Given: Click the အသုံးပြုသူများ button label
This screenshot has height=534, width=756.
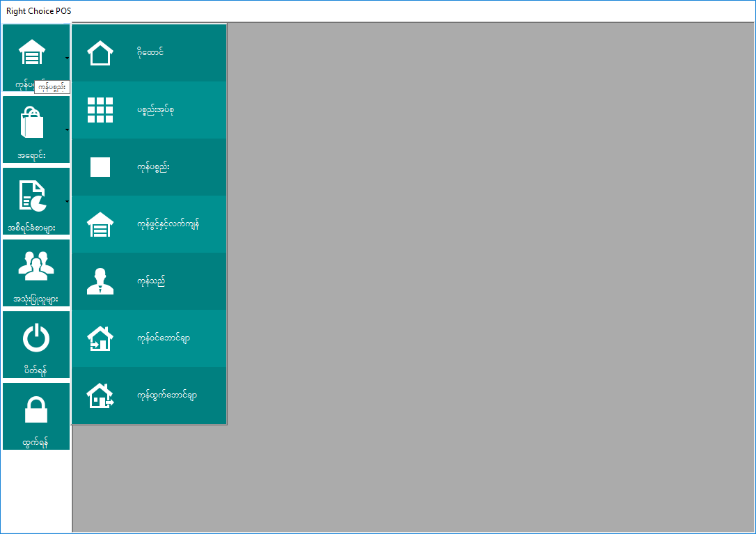Looking at the screenshot, I should point(36,299).
